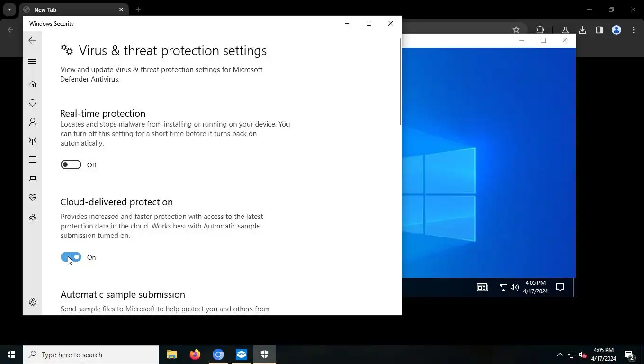Switch to Windows Sandbox taskbar icon
Screen dimensions: 644x364
pyautogui.click(x=241, y=355)
